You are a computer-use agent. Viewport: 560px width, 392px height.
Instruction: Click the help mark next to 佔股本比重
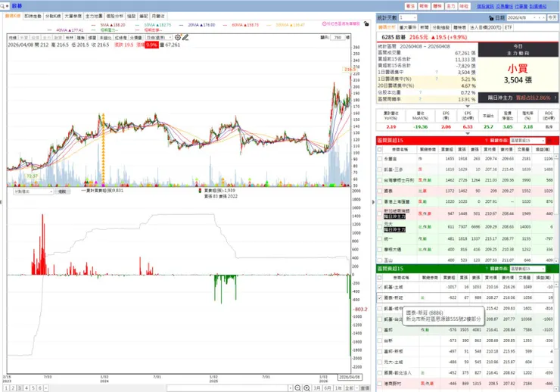click(x=420, y=92)
